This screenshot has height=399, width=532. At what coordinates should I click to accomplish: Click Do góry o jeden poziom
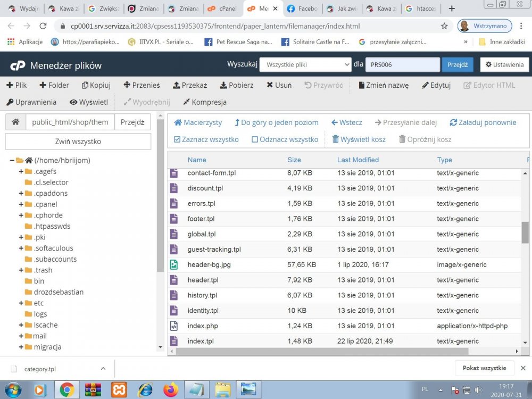click(277, 122)
